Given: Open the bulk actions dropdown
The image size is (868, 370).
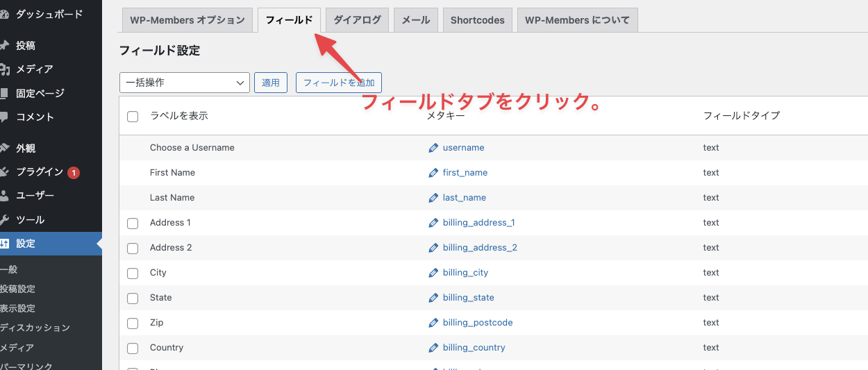Looking at the screenshot, I should 184,83.
